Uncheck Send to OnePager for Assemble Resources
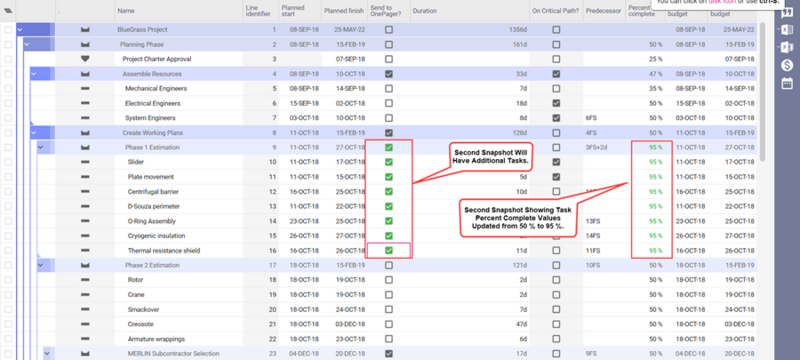Viewport: 800px width, 360px height. point(389,74)
